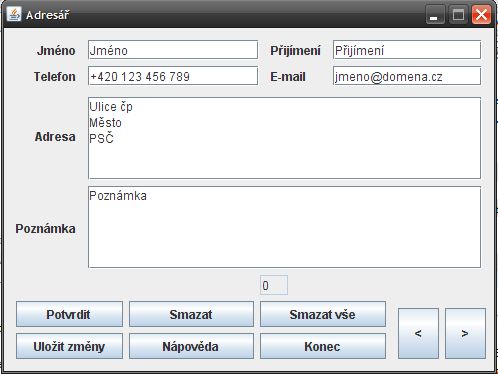Click the bold Poznámka label
The image size is (498, 374).
(x=45, y=229)
